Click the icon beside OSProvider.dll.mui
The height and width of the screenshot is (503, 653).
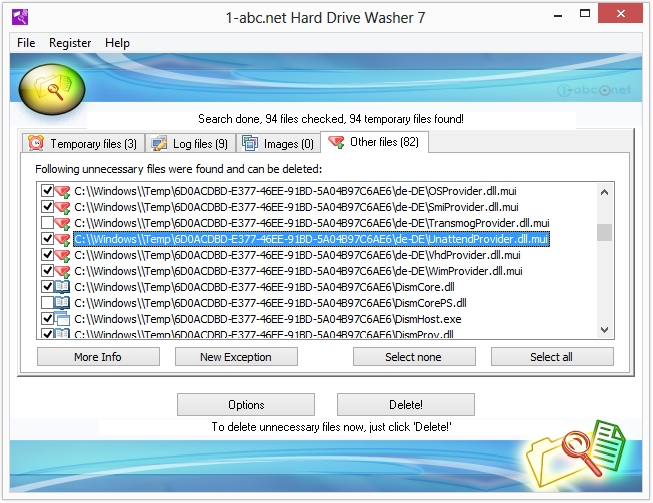[x=63, y=190]
